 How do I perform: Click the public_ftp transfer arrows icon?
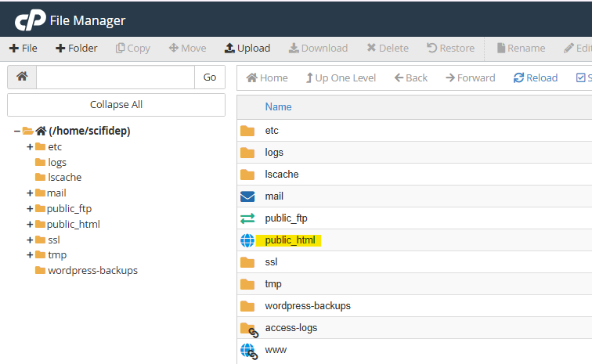pyautogui.click(x=247, y=218)
